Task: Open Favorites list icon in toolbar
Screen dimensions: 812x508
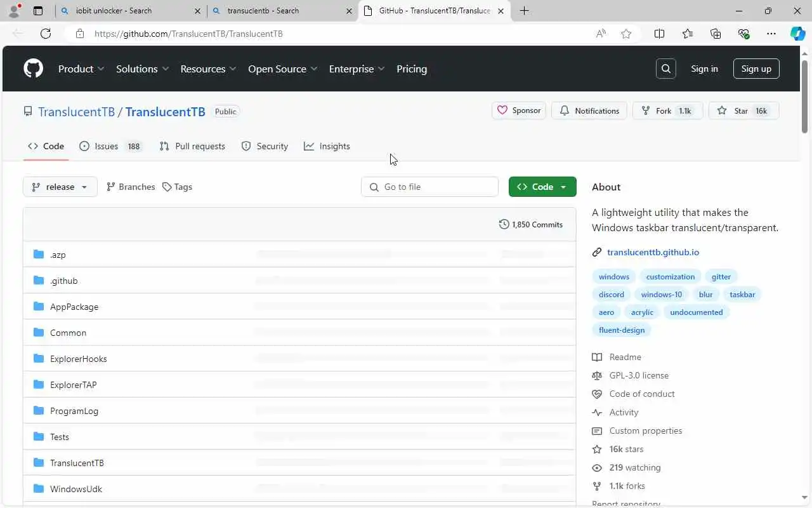Action: [688, 34]
